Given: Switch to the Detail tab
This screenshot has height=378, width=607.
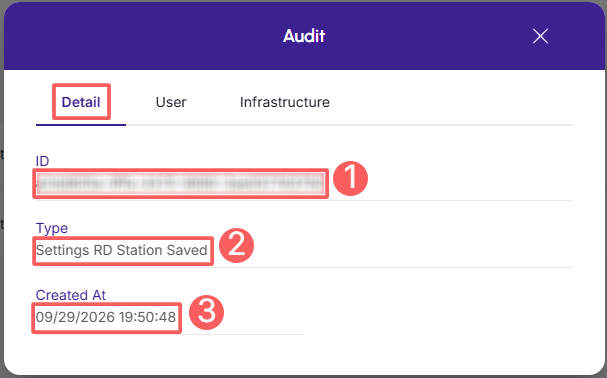Looking at the screenshot, I should [81, 102].
